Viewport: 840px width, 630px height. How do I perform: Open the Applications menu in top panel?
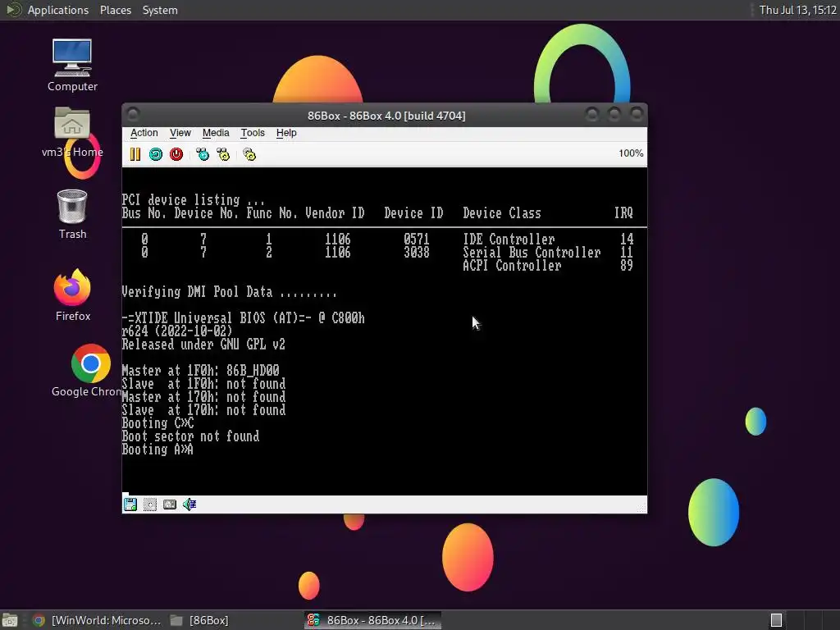click(x=58, y=10)
